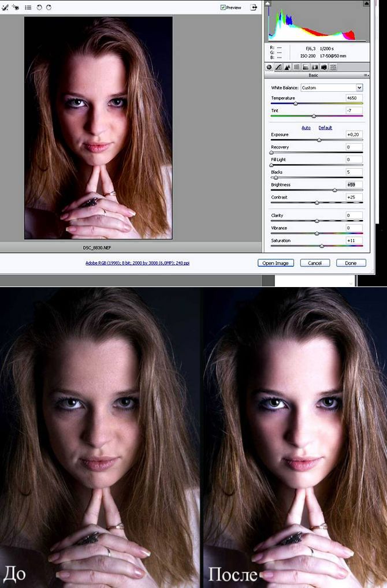387x588 pixels.
Task: Click the Open Image button
Action: [276, 263]
